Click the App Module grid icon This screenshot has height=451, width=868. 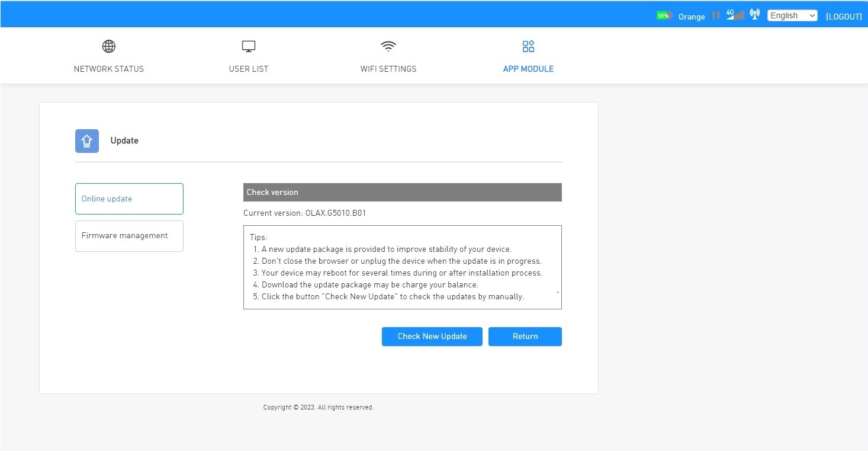click(528, 46)
